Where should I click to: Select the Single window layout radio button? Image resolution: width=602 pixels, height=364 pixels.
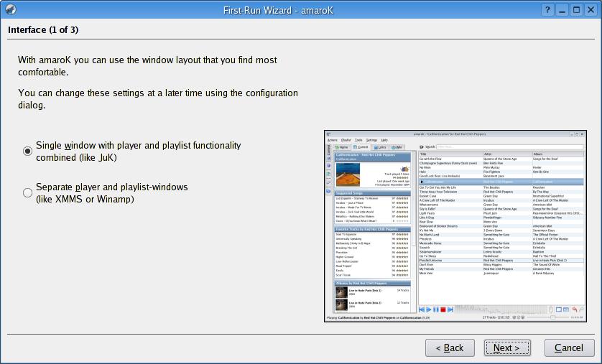[x=28, y=151]
